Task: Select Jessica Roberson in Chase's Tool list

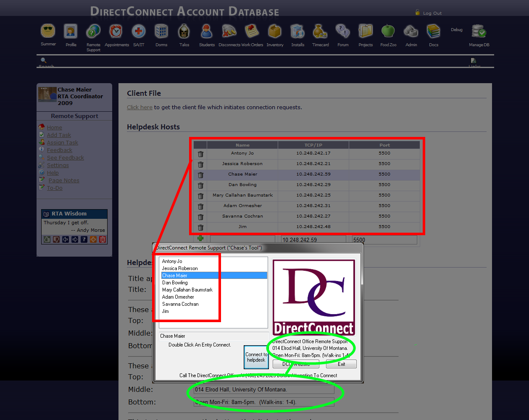Action: pos(180,268)
